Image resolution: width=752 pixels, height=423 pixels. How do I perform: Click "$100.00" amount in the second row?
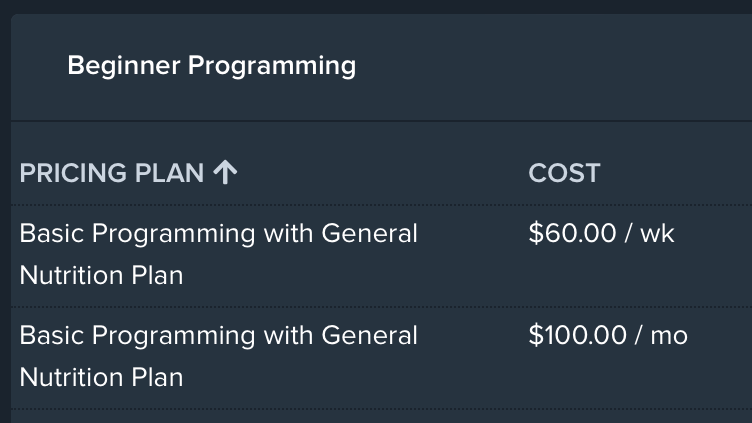[577, 335]
